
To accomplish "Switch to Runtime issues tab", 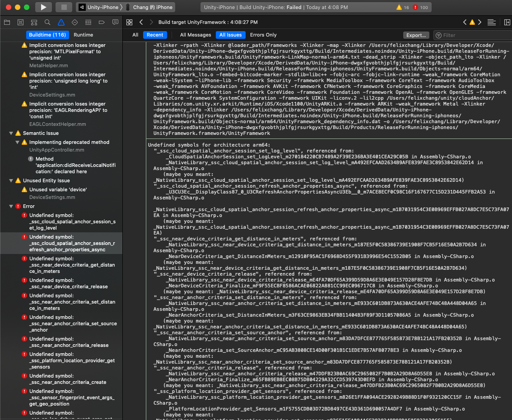I will [83, 35].
